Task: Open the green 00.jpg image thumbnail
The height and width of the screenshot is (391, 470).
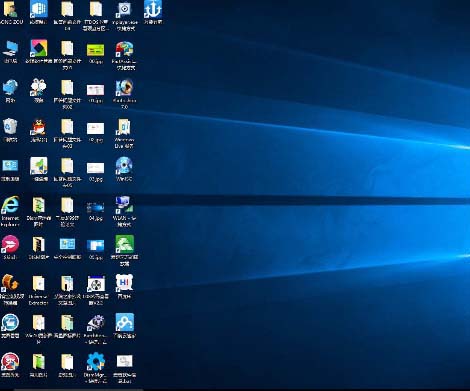Action: (96, 50)
